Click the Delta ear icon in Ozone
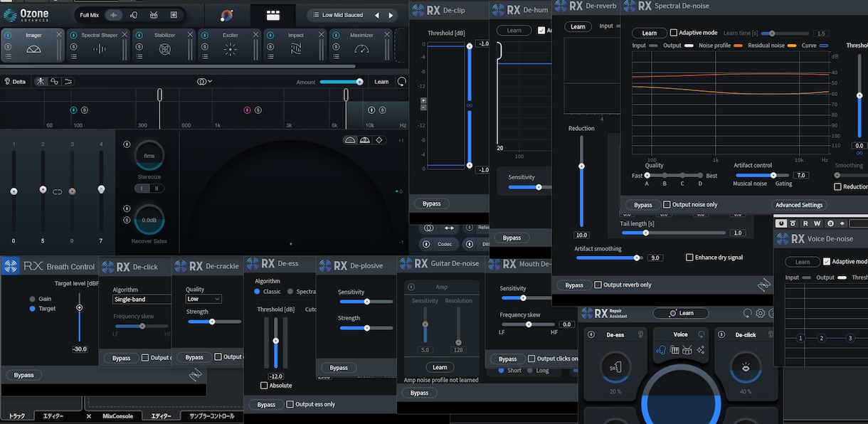Viewport: 868px width, 424px height. 7,82
